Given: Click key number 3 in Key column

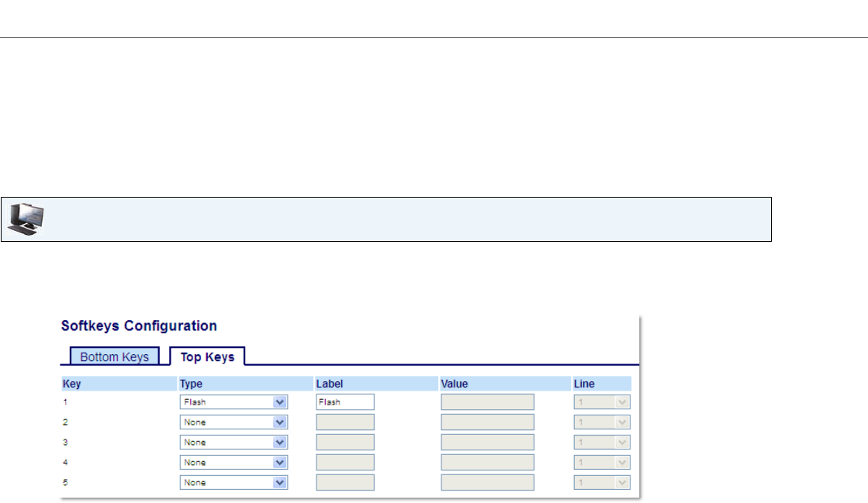Looking at the screenshot, I should point(65,442).
